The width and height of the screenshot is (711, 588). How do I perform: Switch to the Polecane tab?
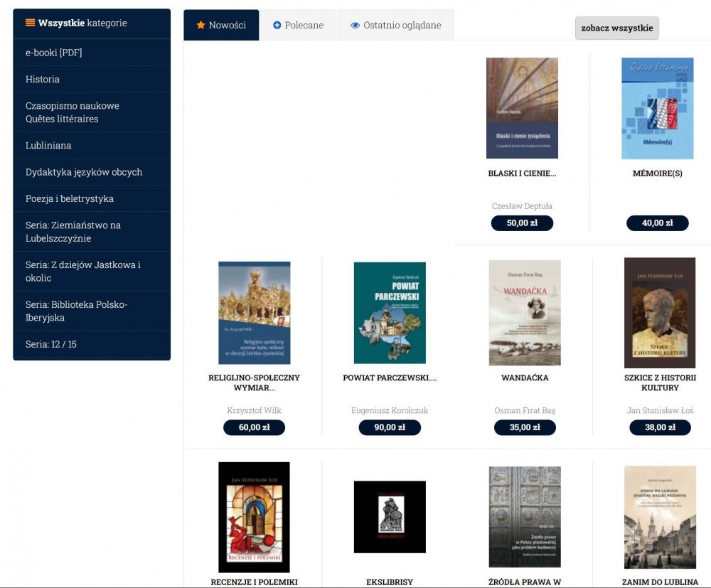tap(299, 25)
